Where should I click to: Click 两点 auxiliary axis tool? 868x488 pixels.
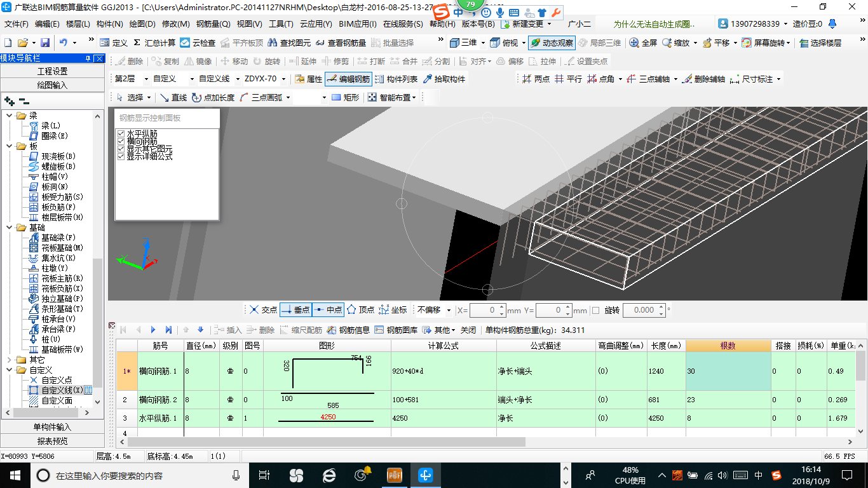(x=536, y=79)
